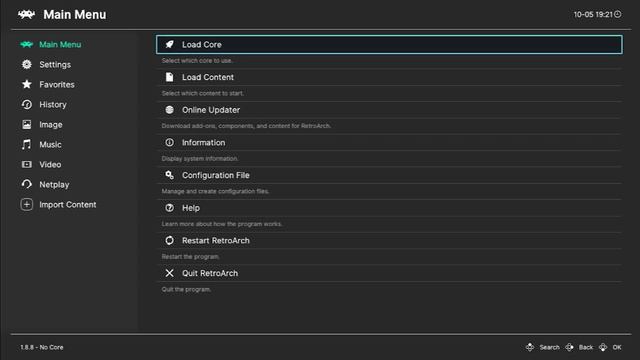Select Restart RetroArch
The width and height of the screenshot is (640, 360).
coord(389,240)
